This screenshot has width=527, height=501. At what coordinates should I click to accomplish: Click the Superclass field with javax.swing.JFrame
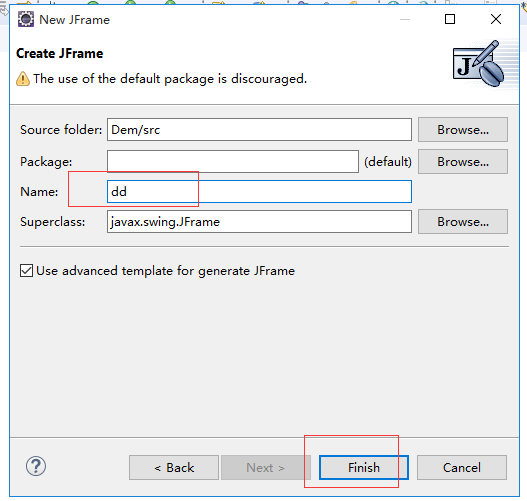pyautogui.click(x=259, y=221)
